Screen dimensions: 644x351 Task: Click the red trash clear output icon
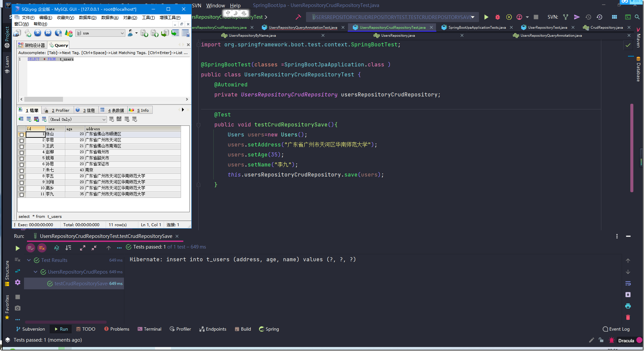pyautogui.click(x=628, y=317)
